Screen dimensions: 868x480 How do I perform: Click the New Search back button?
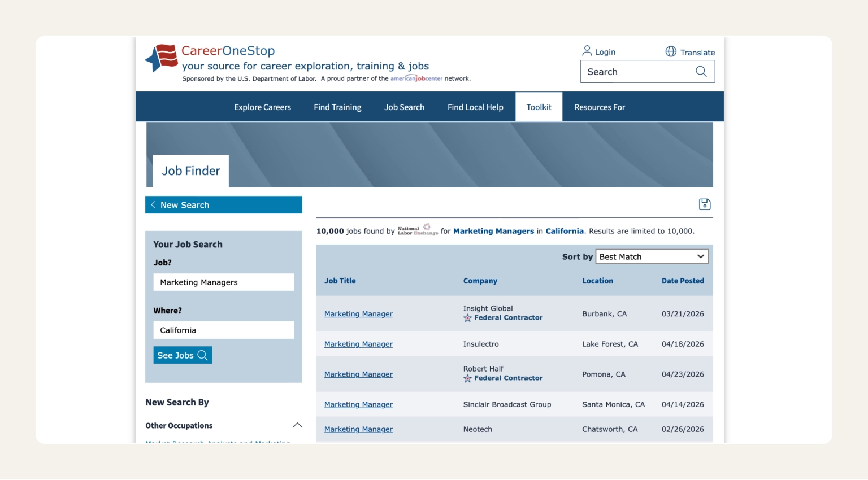(224, 205)
